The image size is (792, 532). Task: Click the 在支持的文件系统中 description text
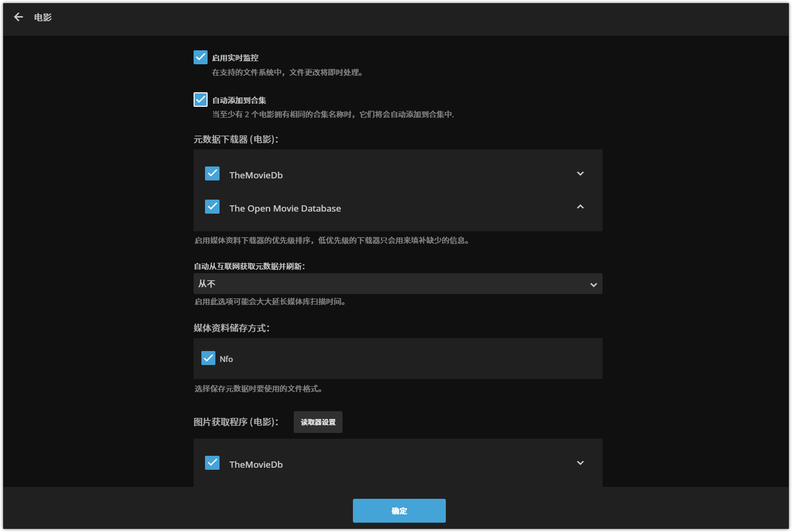point(287,73)
